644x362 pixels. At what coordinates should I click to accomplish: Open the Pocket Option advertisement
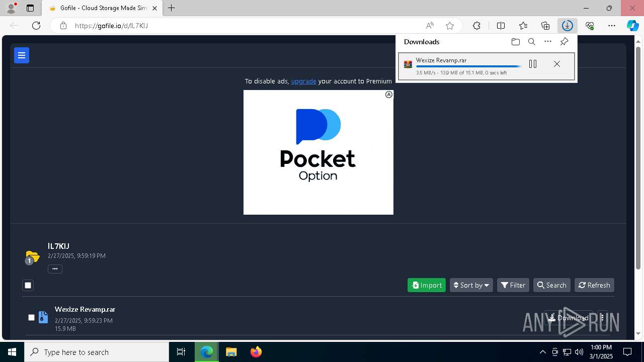pos(318,152)
